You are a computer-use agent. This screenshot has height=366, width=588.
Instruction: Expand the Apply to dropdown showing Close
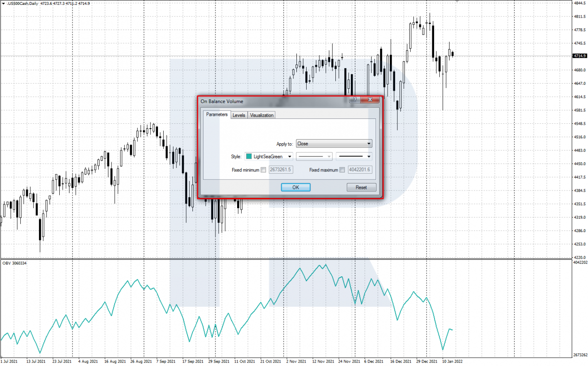(x=334, y=144)
